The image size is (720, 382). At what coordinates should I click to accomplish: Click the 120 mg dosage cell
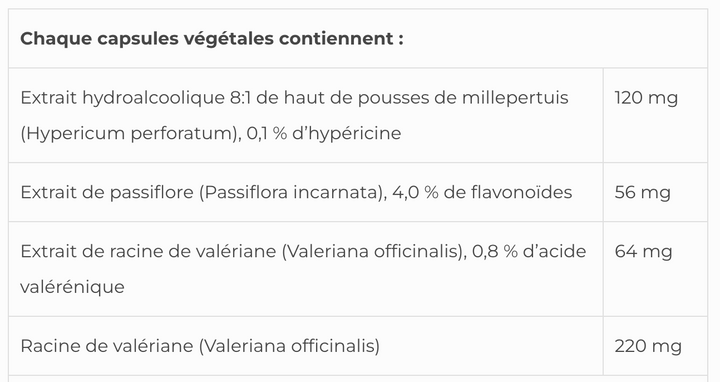[x=646, y=98]
